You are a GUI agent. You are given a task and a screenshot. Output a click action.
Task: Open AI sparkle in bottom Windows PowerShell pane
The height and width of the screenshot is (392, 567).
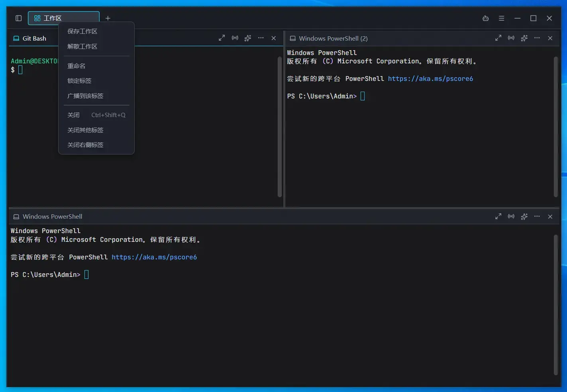tap(524, 216)
